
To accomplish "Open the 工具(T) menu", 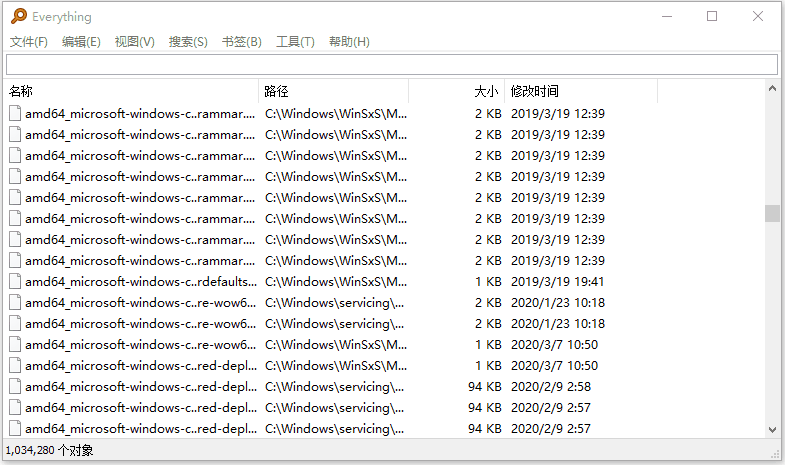I will point(295,42).
